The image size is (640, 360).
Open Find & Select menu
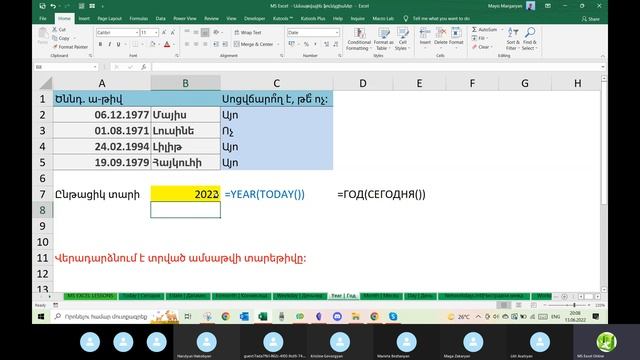530,39
